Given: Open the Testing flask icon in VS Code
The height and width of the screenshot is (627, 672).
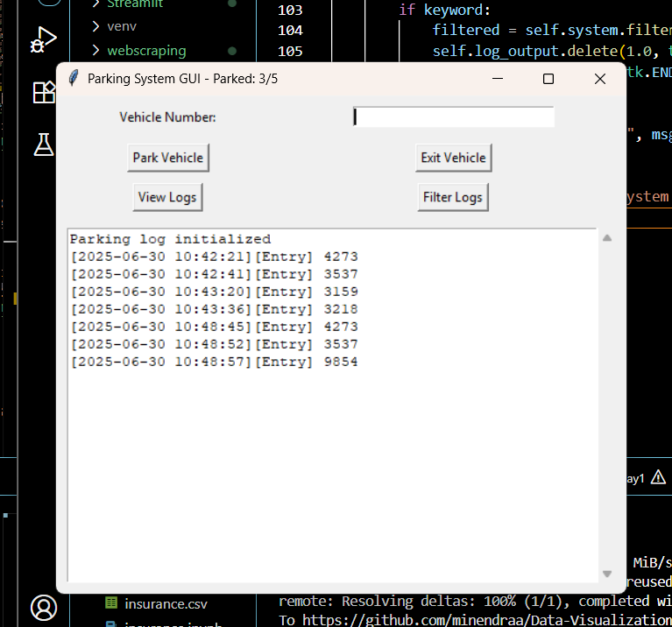Looking at the screenshot, I should point(44,144).
